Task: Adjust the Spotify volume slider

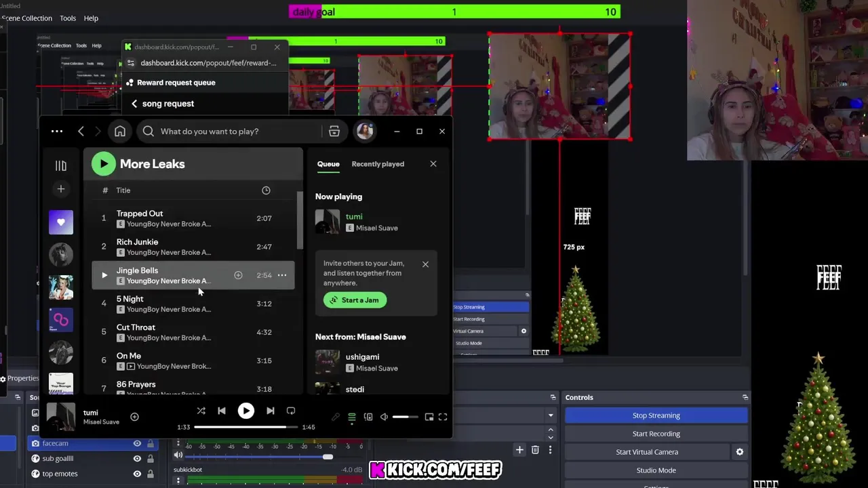Action: tap(405, 417)
